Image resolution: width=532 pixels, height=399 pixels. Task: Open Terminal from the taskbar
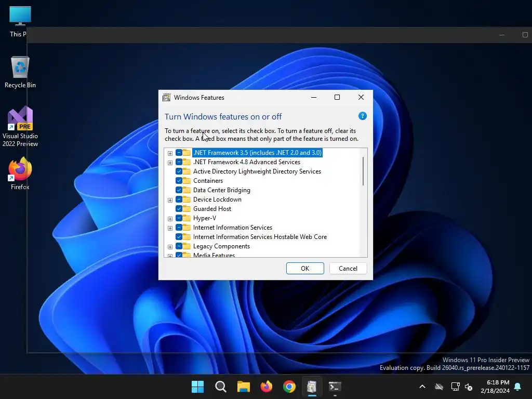point(335,387)
